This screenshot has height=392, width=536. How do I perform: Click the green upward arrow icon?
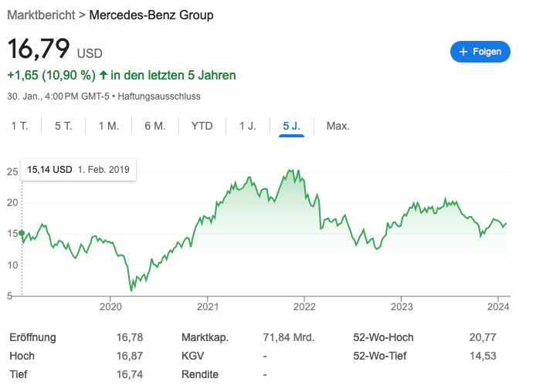(103, 76)
